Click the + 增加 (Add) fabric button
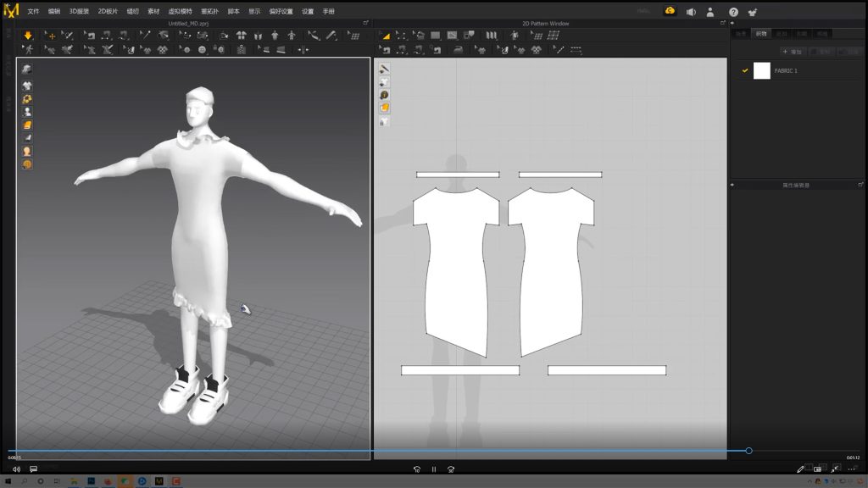Viewport: 868px width, 488px height. coord(791,53)
